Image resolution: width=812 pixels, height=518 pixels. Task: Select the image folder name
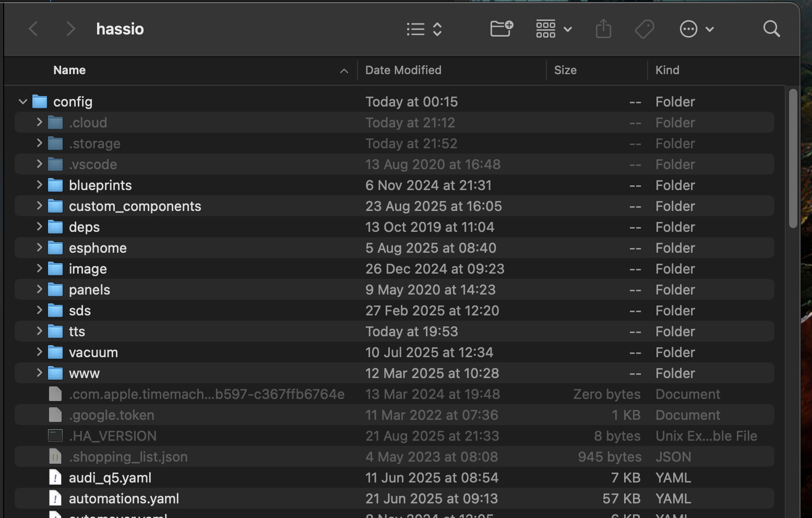pyautogui.click(x=88, y=269)
